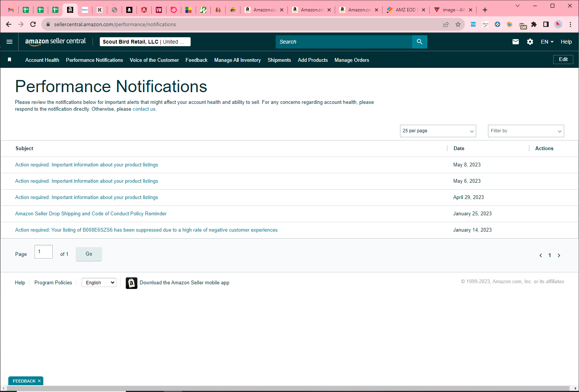Click the current page number 1 in pagination
Image resolution: width=579 pixels, height=392 pixels.
(550, 256)
